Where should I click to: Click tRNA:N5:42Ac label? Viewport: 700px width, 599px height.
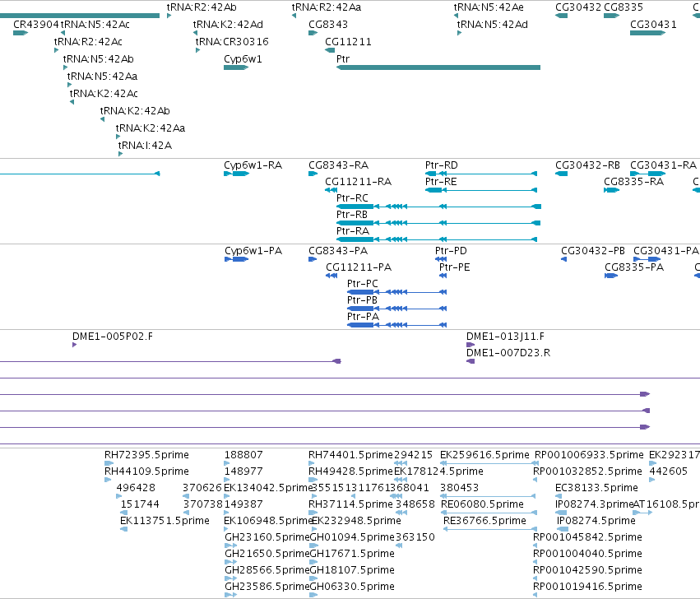pyautogui.click(x=95, y=24)
